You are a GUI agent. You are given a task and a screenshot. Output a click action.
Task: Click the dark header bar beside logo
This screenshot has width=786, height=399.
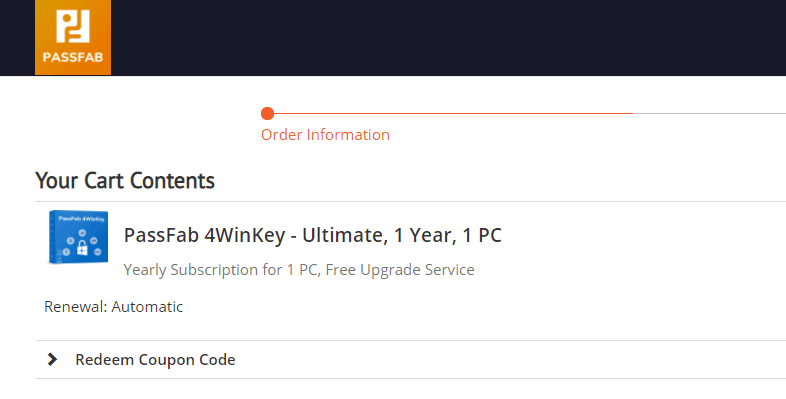448,38
